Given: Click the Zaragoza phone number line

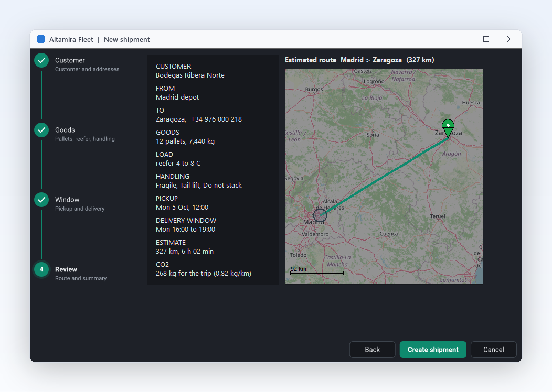Looking at the screenshot, I should click(198, 119).
